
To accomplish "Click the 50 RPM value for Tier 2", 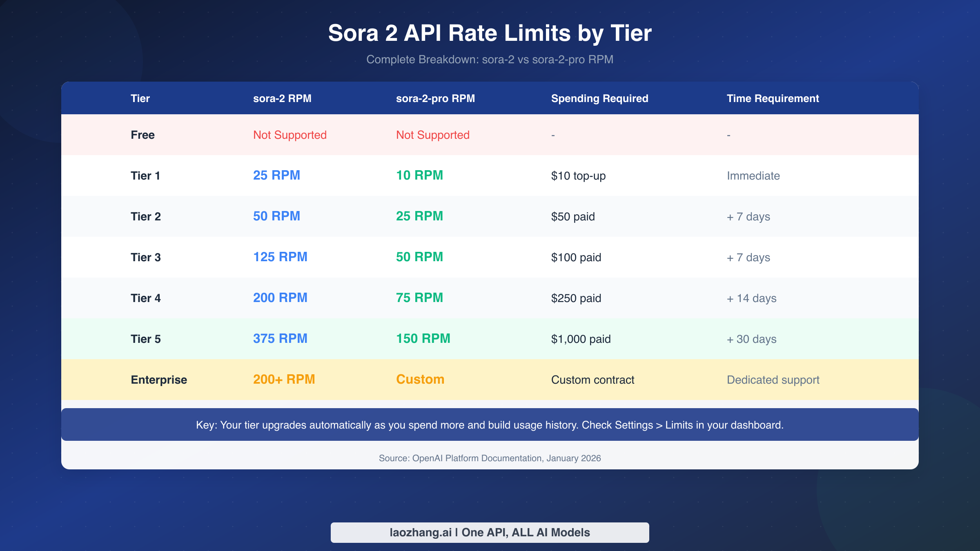I will [x=276, y=216].
